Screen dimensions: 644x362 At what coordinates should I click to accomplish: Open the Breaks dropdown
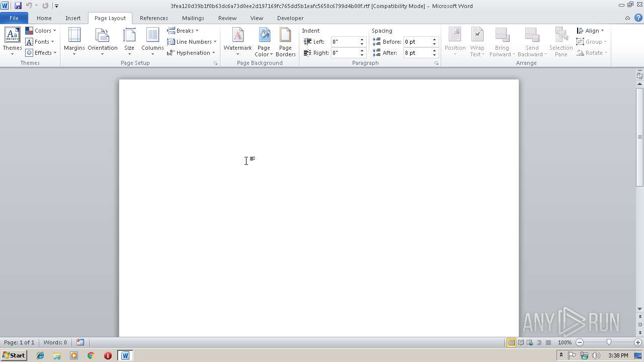point(183,31)
